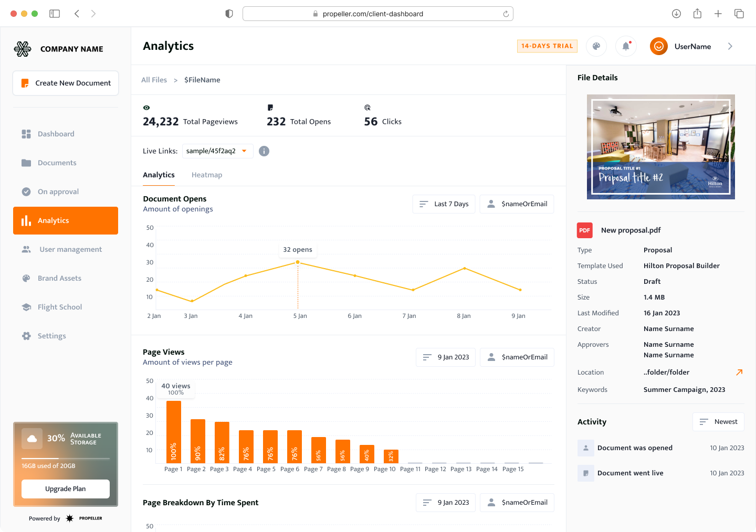The width and height of the screenshot is (756, 532).
Task: Click the Create New Document button
Action: pos(66,83)
